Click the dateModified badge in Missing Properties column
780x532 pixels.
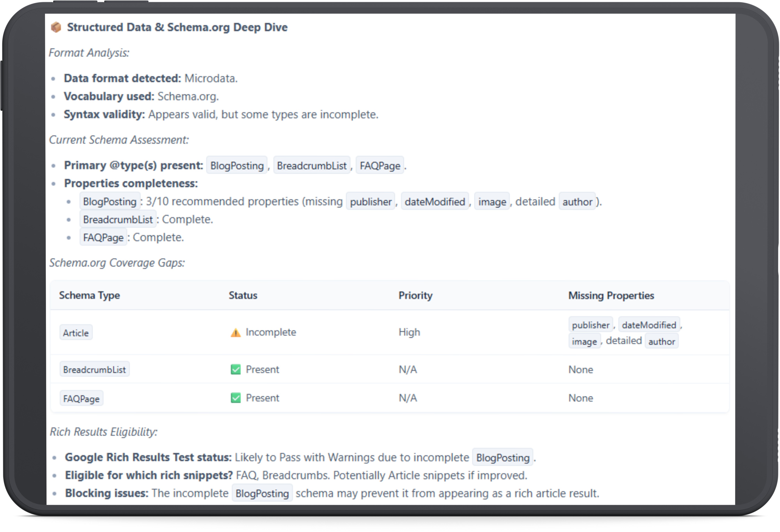(650, 324)
